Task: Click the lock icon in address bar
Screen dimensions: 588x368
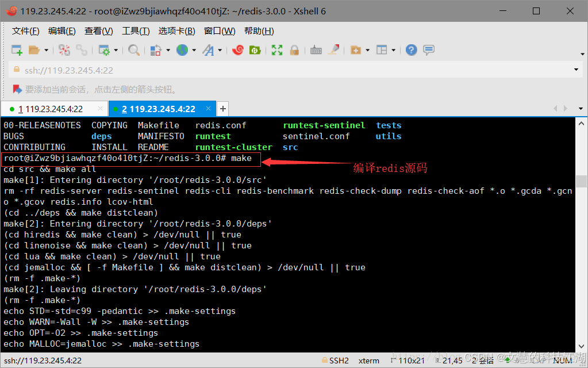Action: pyautogui.click(x=17, y=70)
